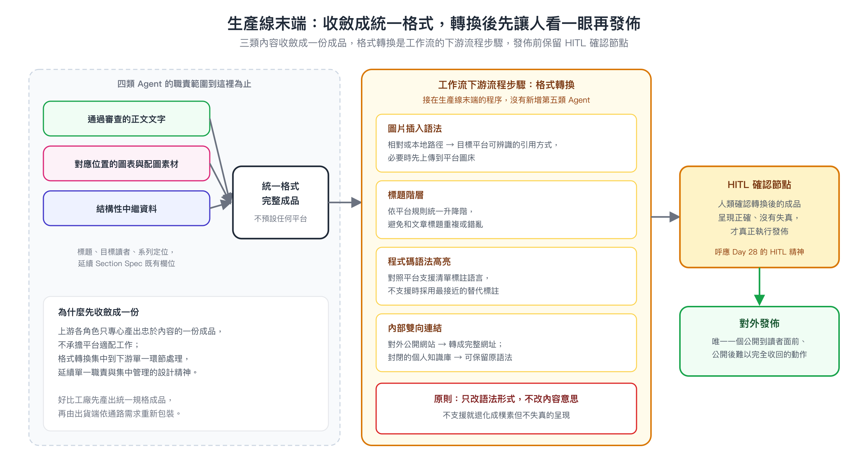Select the 標題階層 card heading
This screenshot has width=868, height=470.
tap(406, 195)
